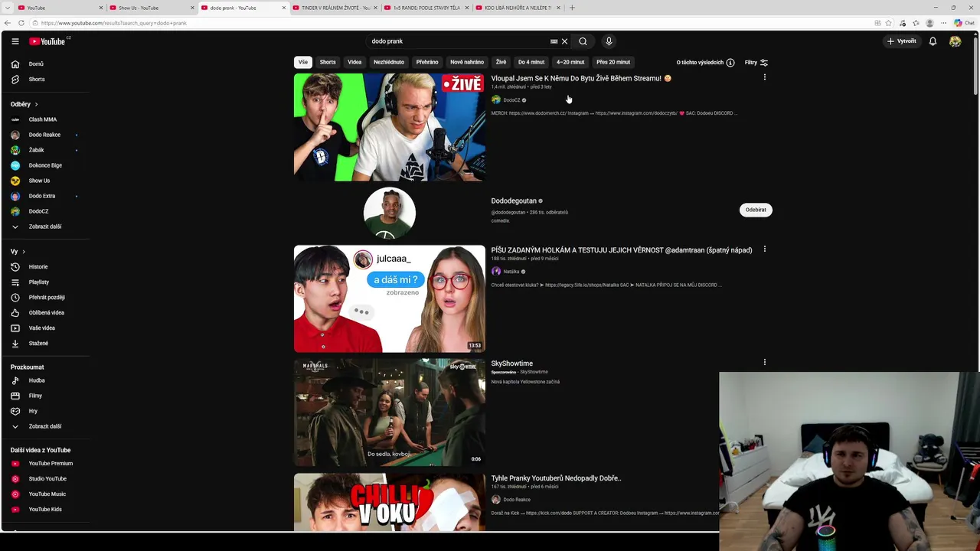The height and width of the screenshot is (551, 980).
Task: Click the magnifier search button
Action: pyautogui.click(x=583, y=41)
